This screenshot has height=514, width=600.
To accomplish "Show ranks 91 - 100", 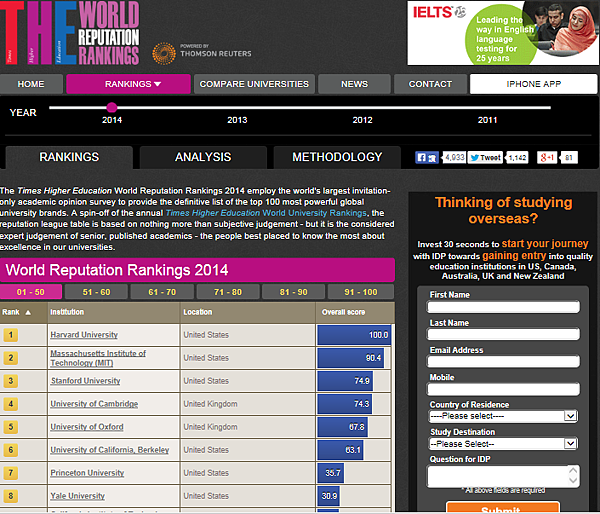I will (361, 292).
